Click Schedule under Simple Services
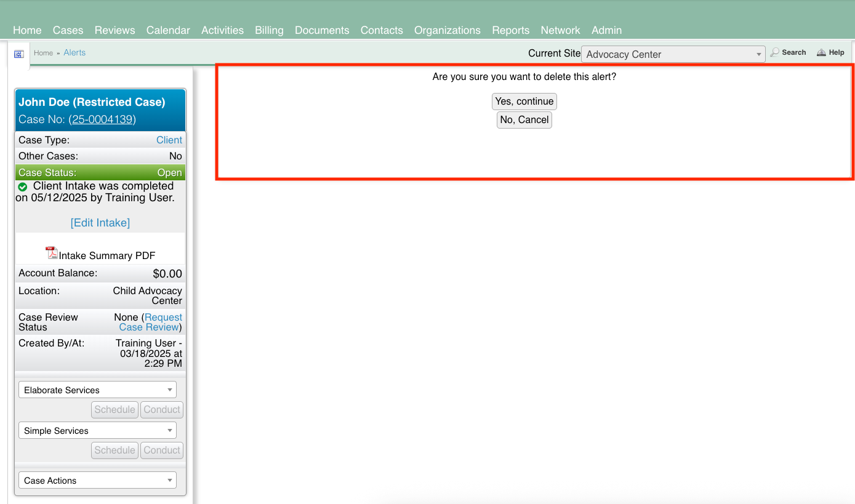 pos(114,450)
